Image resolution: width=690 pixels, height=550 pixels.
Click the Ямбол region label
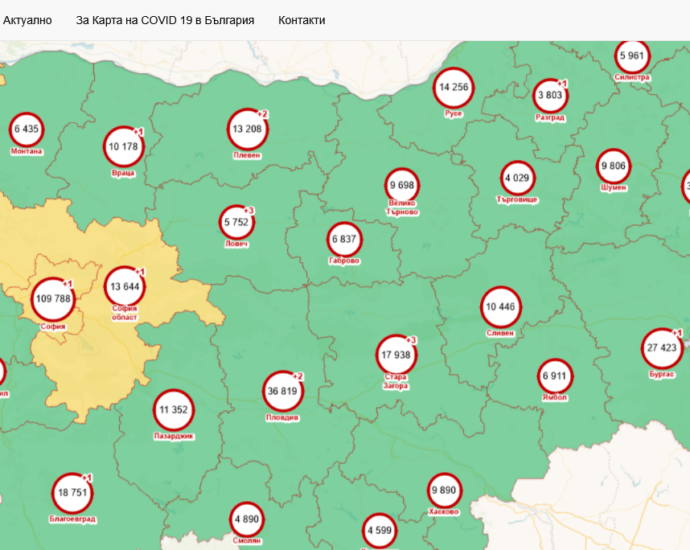point(554,398)
